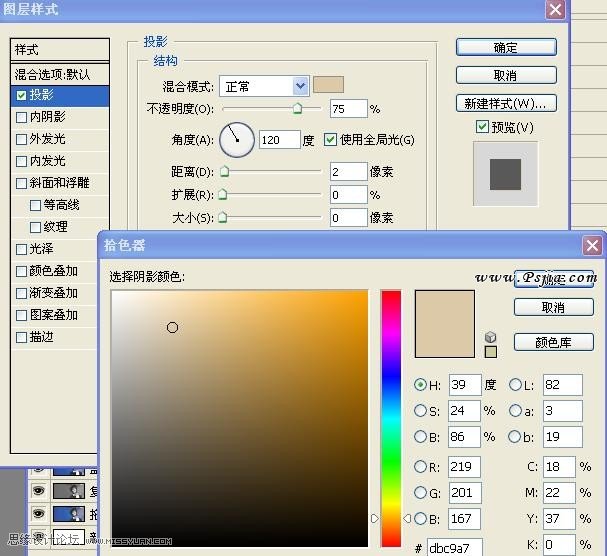The image size is (607, 556).
Task: Close the 图层样式 layer style dialog
Action: [554, 9]
